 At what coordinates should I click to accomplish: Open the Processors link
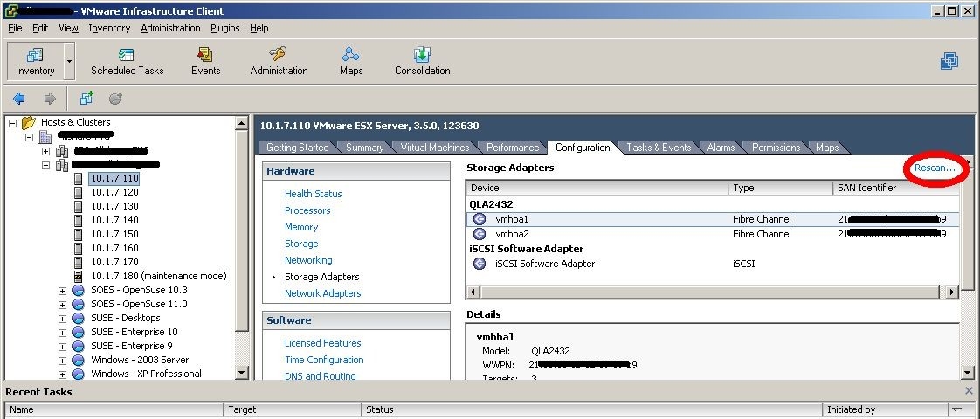pos(307,210)
